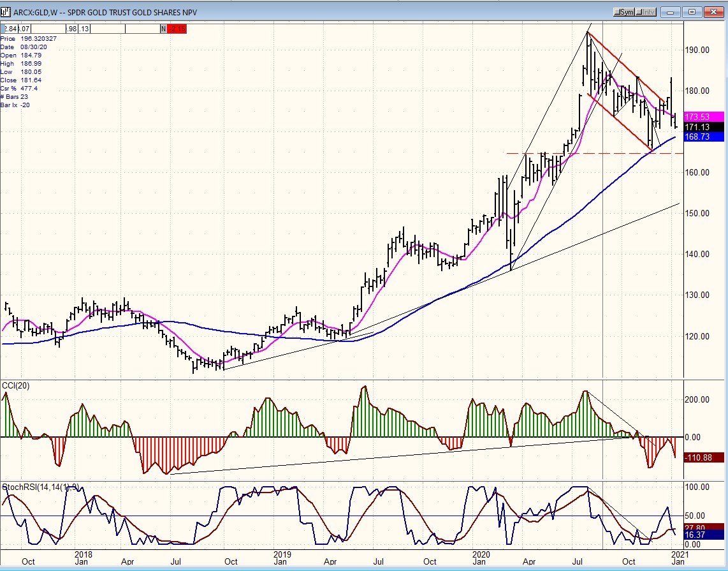This screenshot has width=728, height=571.
Task: Toggle the Sym link checkbox
Action: (x=618, y=12)
